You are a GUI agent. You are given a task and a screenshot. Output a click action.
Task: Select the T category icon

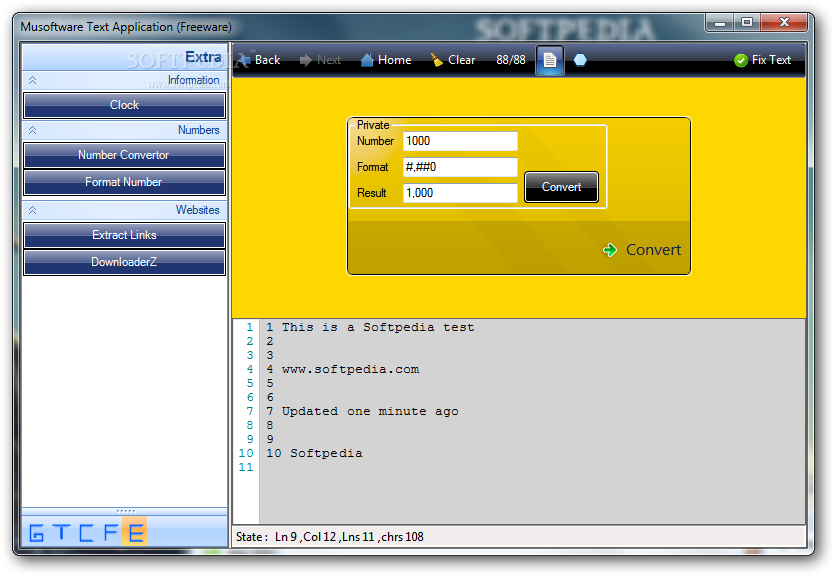pyautogui.click(x=61, y=532)
